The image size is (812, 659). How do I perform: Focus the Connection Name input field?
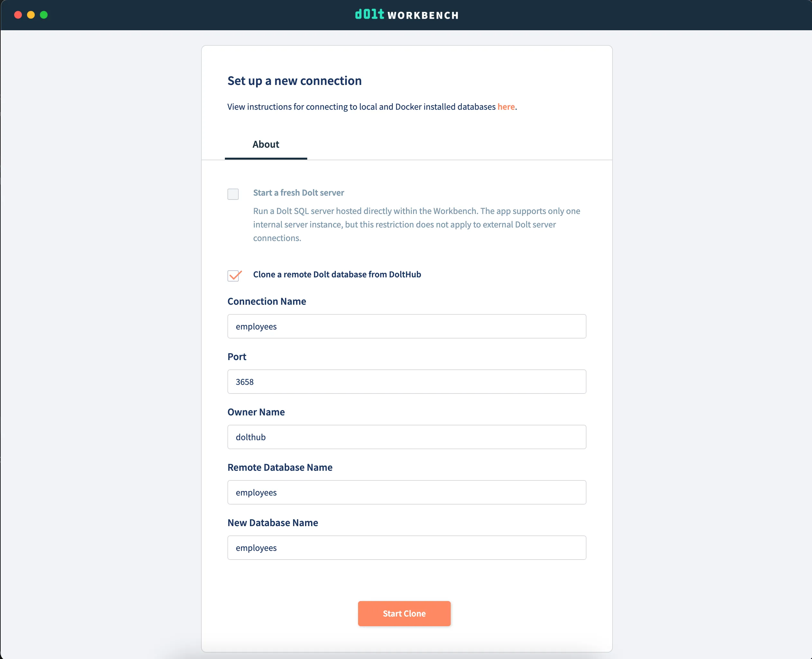pos(406,327)
